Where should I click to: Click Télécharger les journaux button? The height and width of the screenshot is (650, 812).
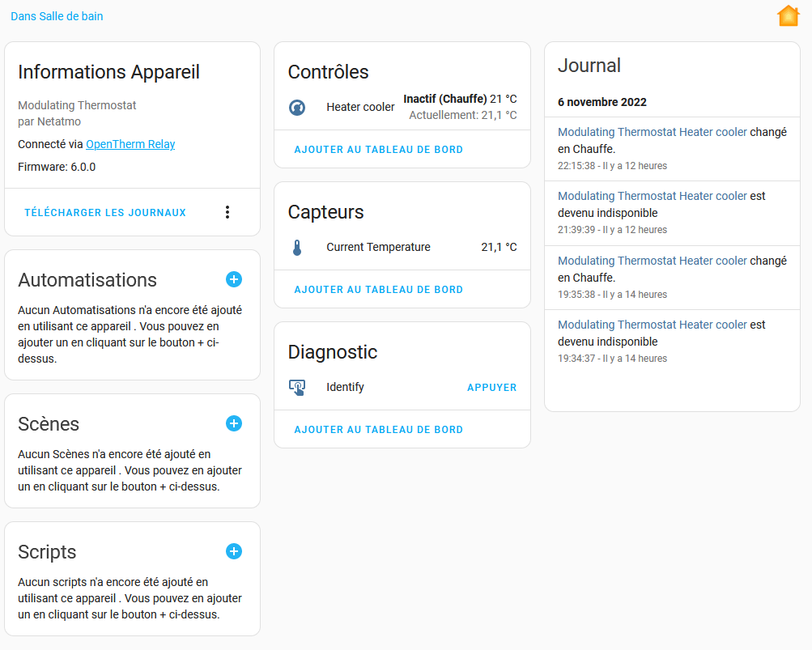(105, 213)
